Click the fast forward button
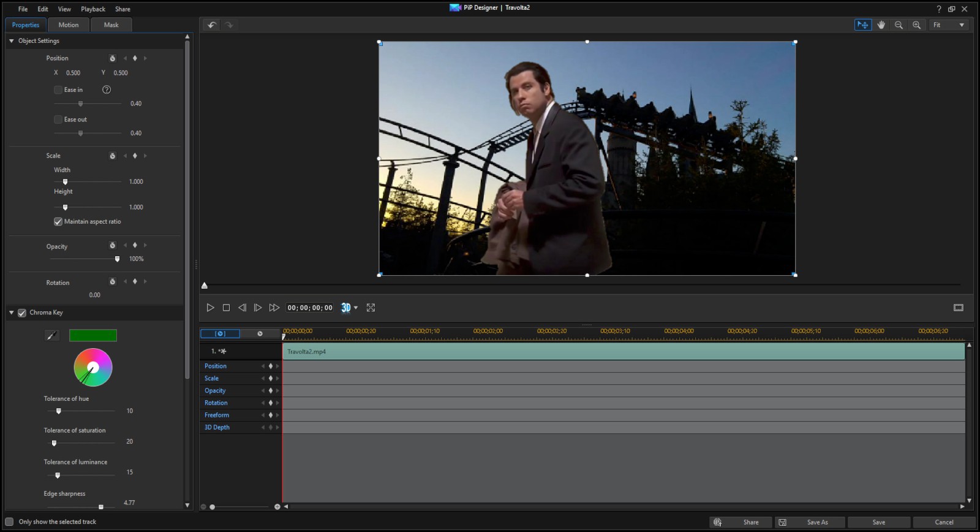 click(x=274, y=308)
